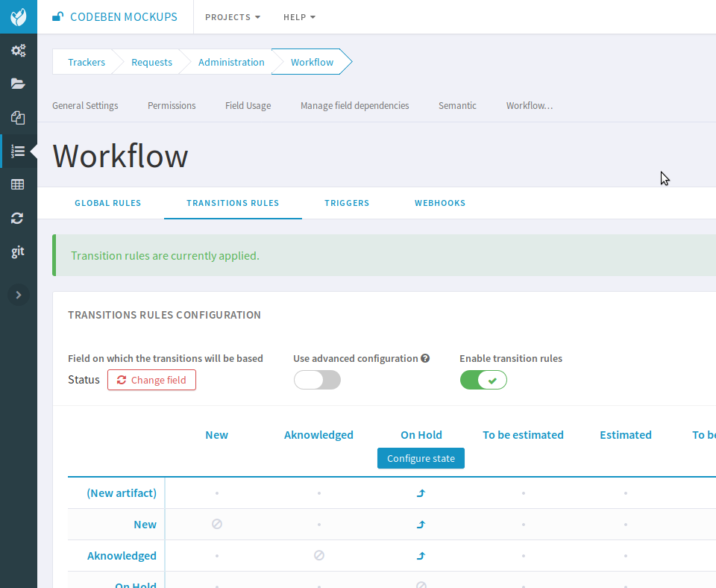
Task: Open the Help dropdown menu
Action: (x=299, y=17)
